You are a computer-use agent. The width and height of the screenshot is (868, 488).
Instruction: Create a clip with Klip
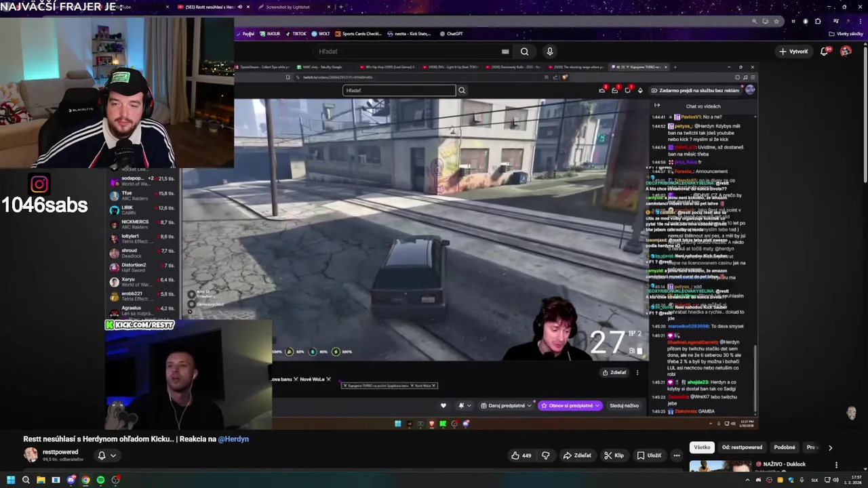614,455
